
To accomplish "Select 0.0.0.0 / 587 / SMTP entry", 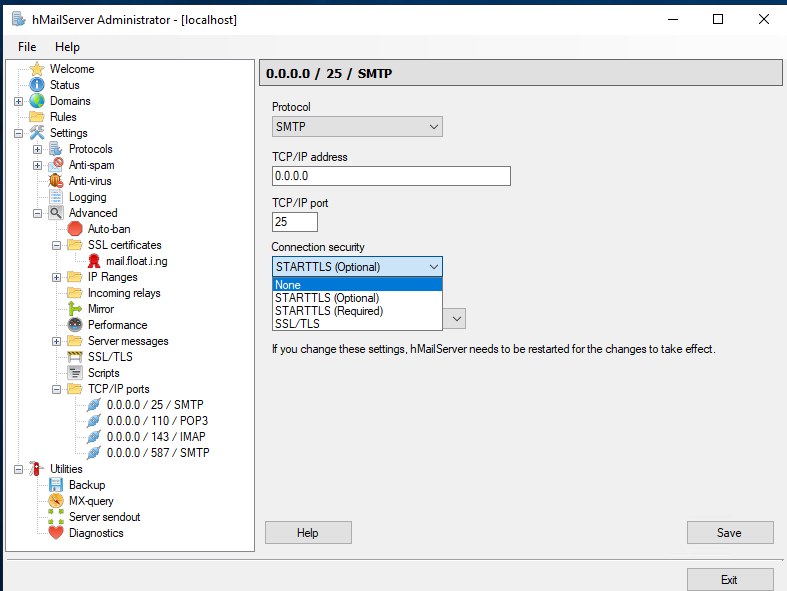I will pos(158,453).
